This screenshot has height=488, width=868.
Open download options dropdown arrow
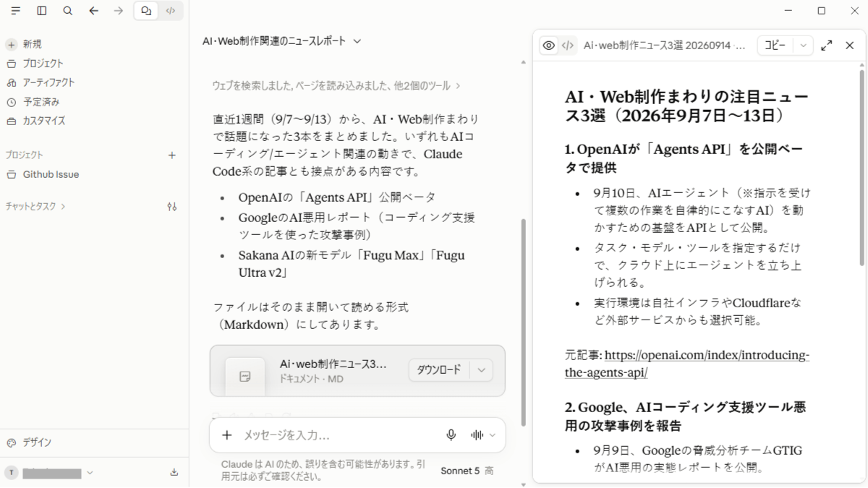point(481,370)
